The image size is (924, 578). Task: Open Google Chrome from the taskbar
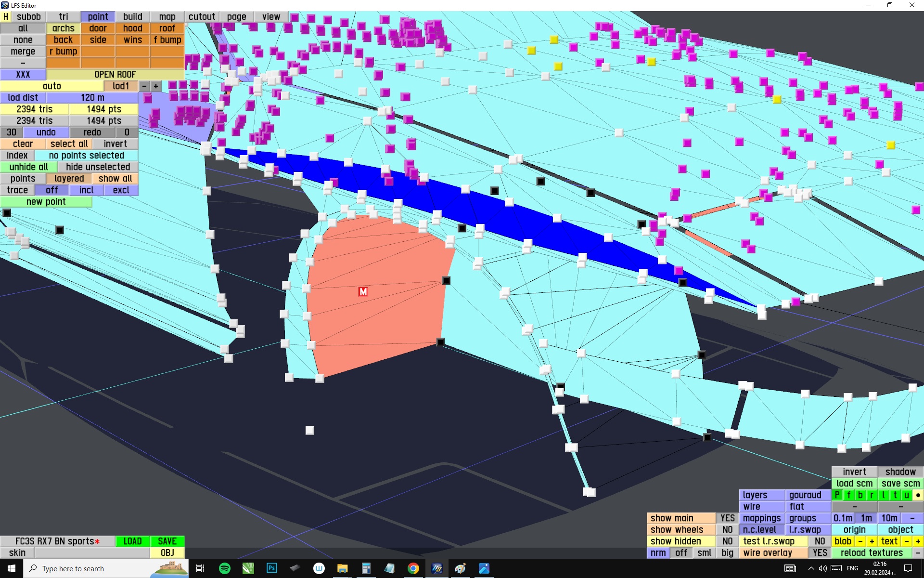413,568
